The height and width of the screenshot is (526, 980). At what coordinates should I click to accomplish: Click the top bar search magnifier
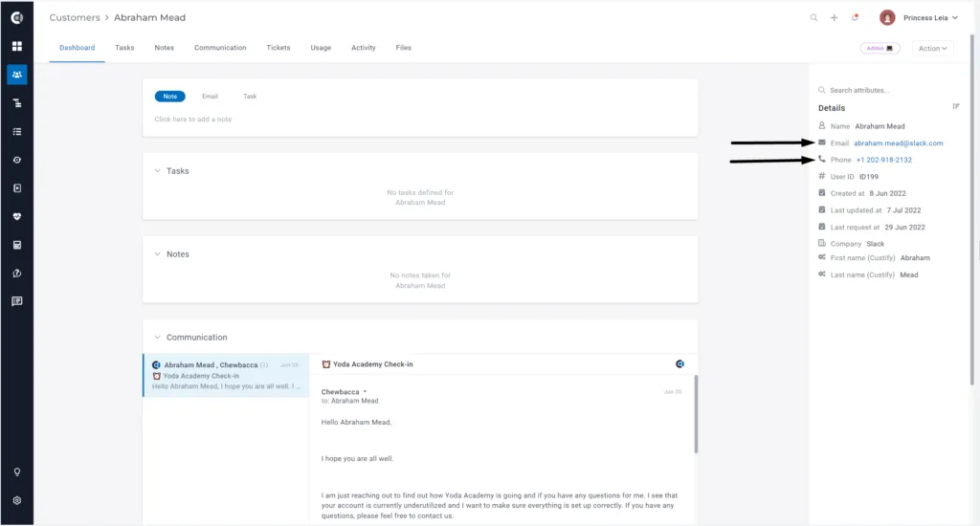pos(813,17)
